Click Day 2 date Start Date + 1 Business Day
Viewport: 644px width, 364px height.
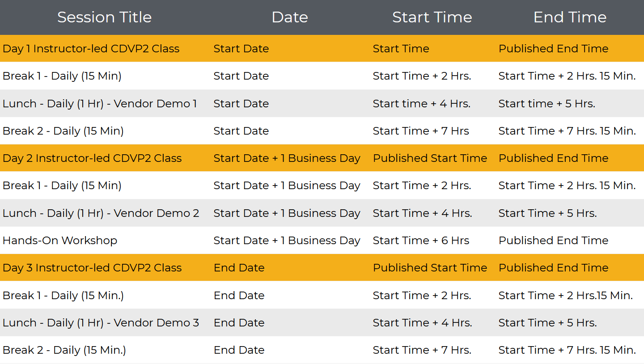click(x=287, y=158)
